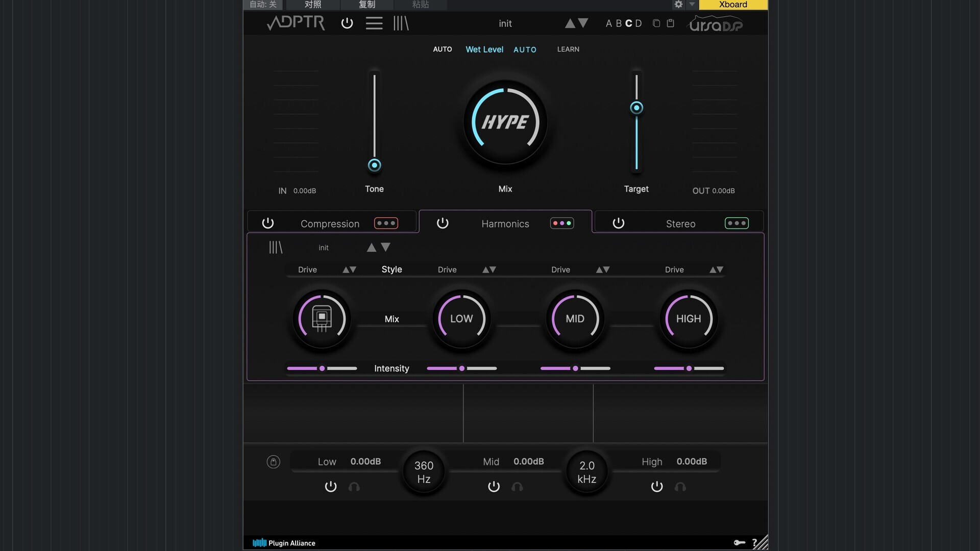Adjust the Tone slider handle
Image resolution: width=980 pixels, height=551 pixels.
point(375,165)
